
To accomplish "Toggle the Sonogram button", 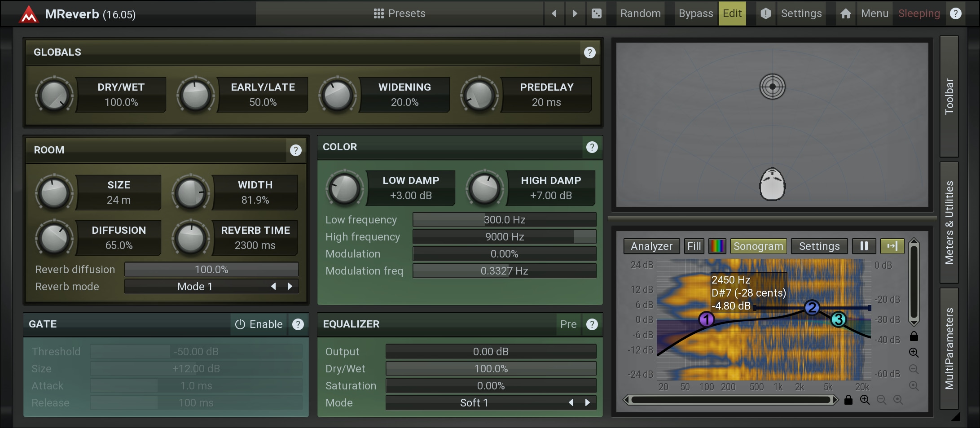I will pos(759,246).
